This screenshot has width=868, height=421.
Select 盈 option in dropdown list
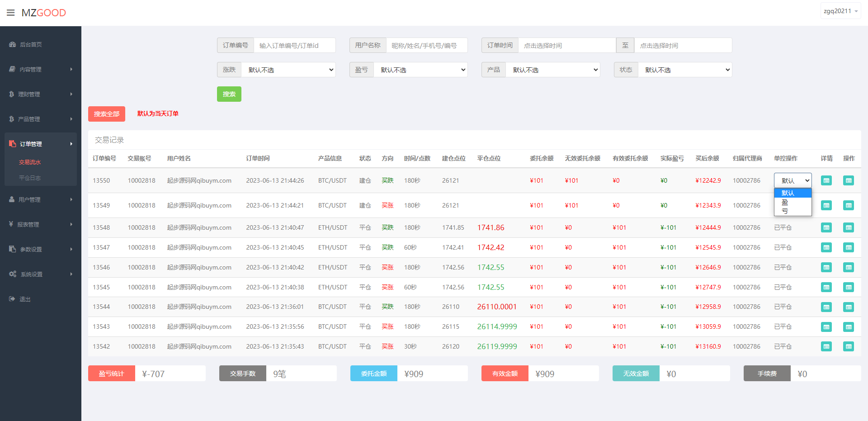tap(785, 202)
